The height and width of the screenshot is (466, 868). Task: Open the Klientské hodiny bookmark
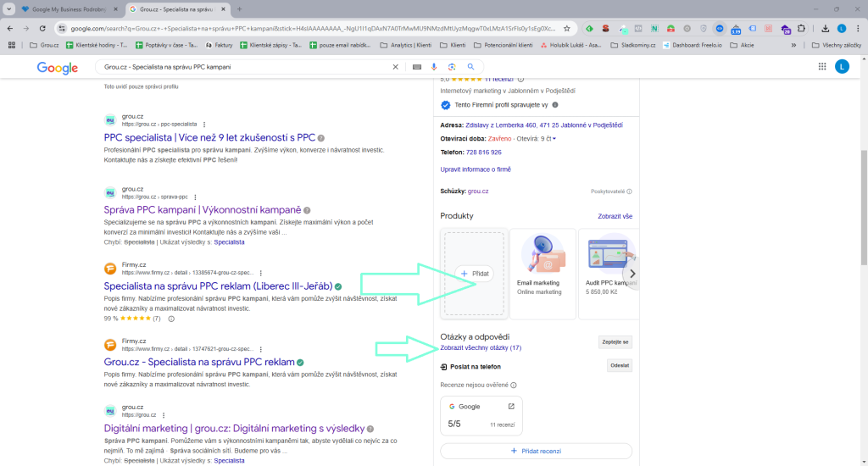97,46
